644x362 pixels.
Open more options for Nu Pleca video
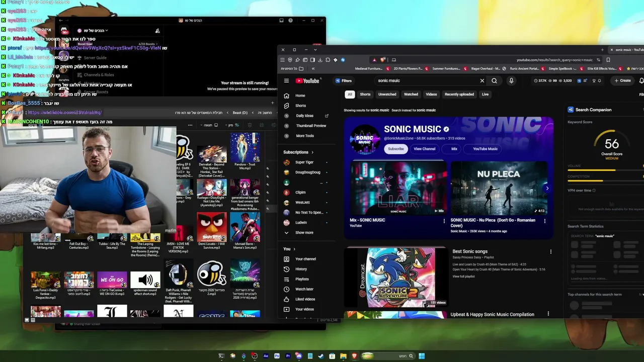pos(544,221)
